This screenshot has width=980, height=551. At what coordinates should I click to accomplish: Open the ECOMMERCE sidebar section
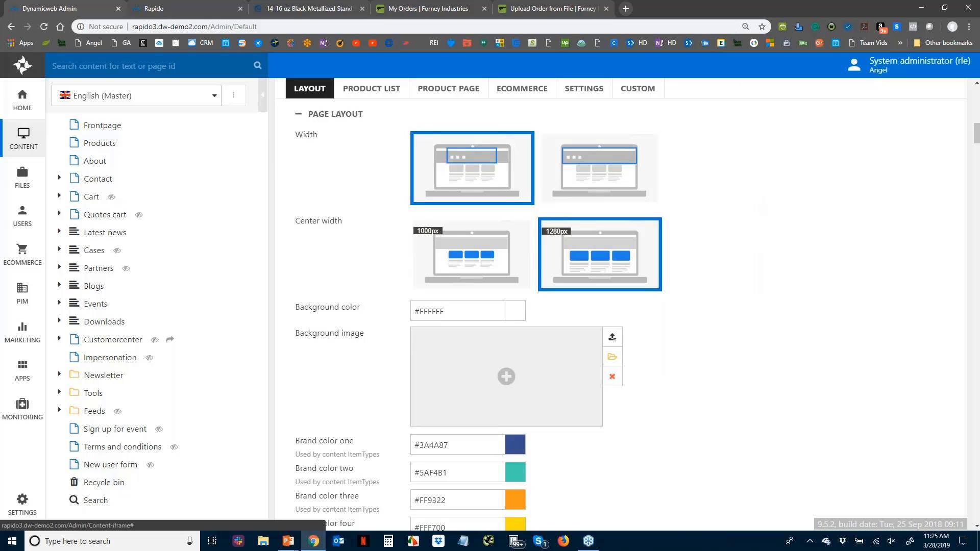[x=22, y=254]
